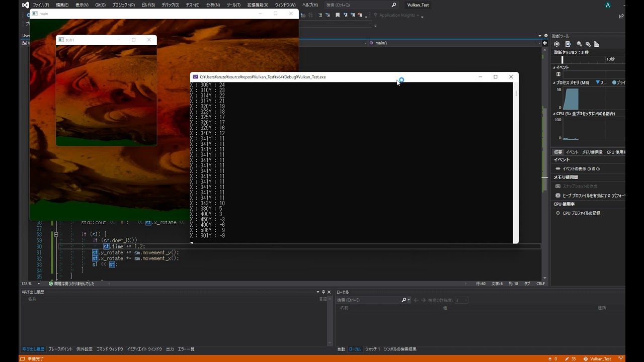Open the Live Share icon at top right
This screenshot has height=362, width=644.
point(622,16)
